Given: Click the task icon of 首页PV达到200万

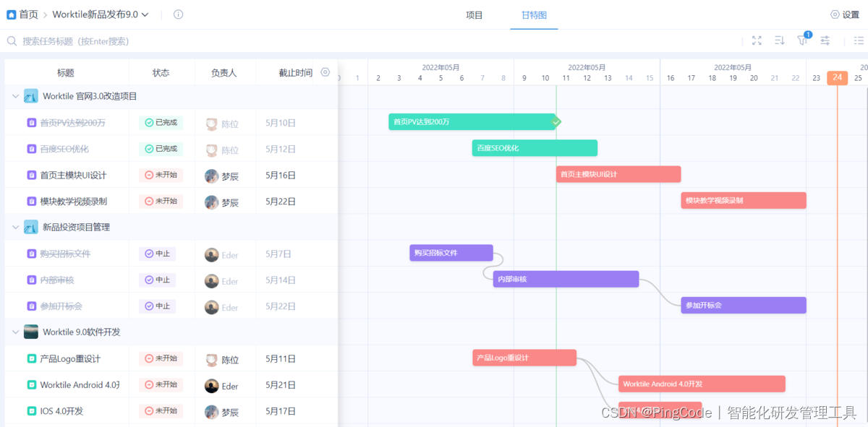Looking at the screenshot, I should tap(32, 123).
